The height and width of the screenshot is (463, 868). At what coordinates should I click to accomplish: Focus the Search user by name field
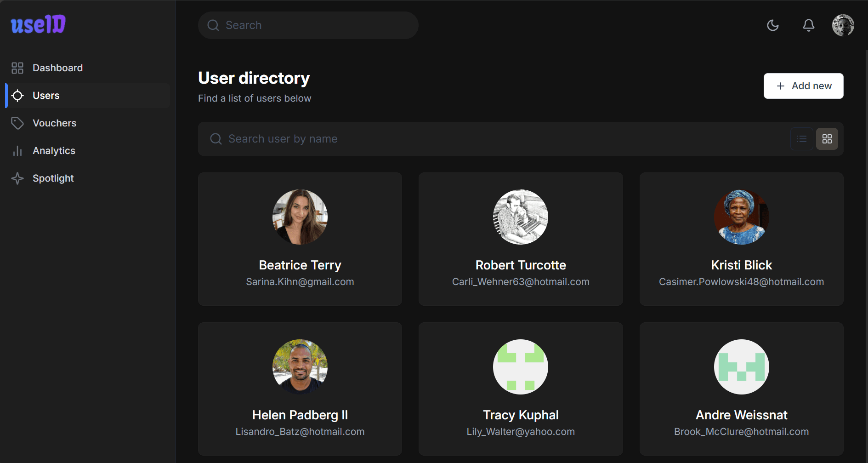click(x=494, y=139)
